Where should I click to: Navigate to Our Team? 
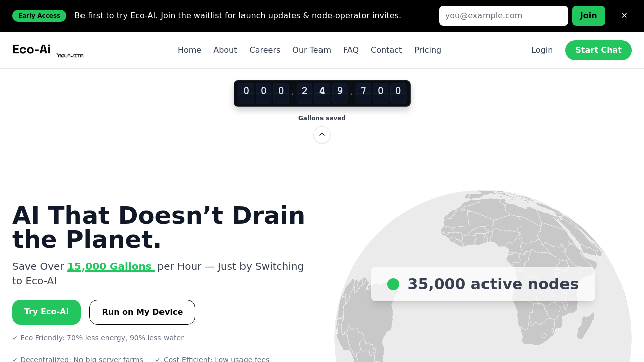[311, 50]
